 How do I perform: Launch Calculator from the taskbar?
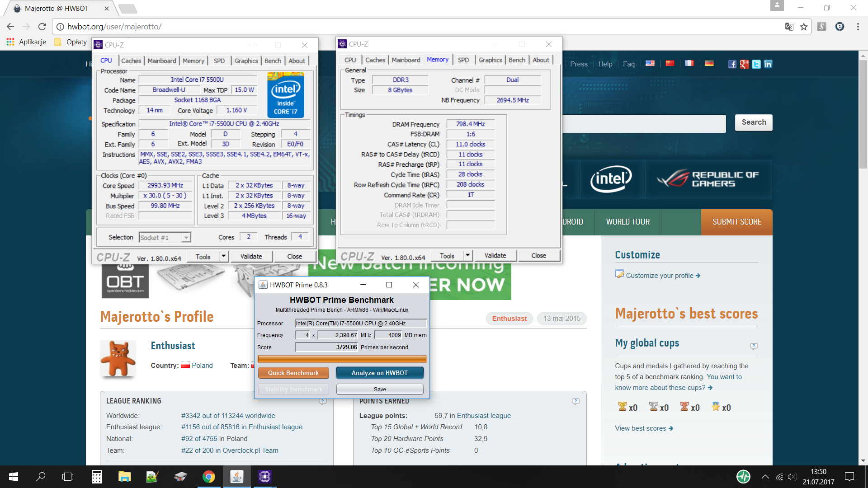[96, 477]
